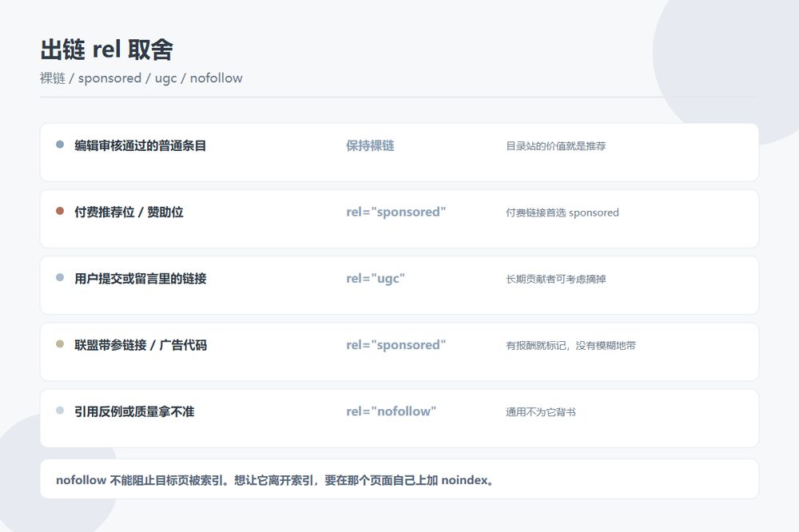Select the value rel="nofollow"
This screenshot has height=532, width=799.
pos(392,411)
